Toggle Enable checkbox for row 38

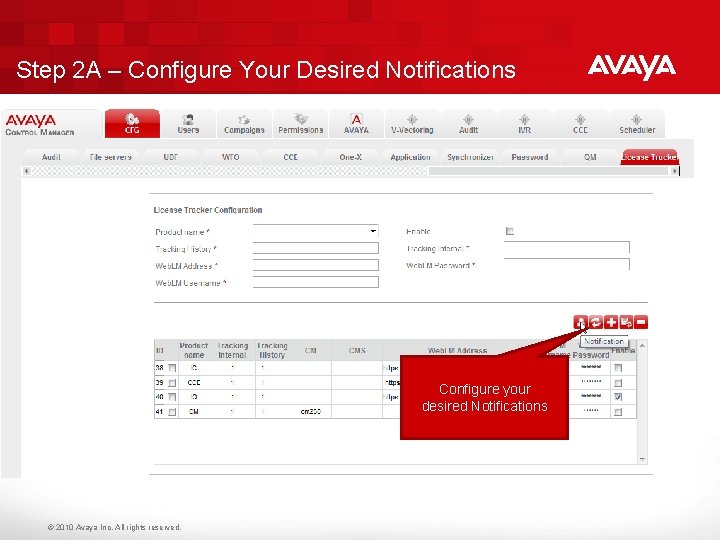619,368
